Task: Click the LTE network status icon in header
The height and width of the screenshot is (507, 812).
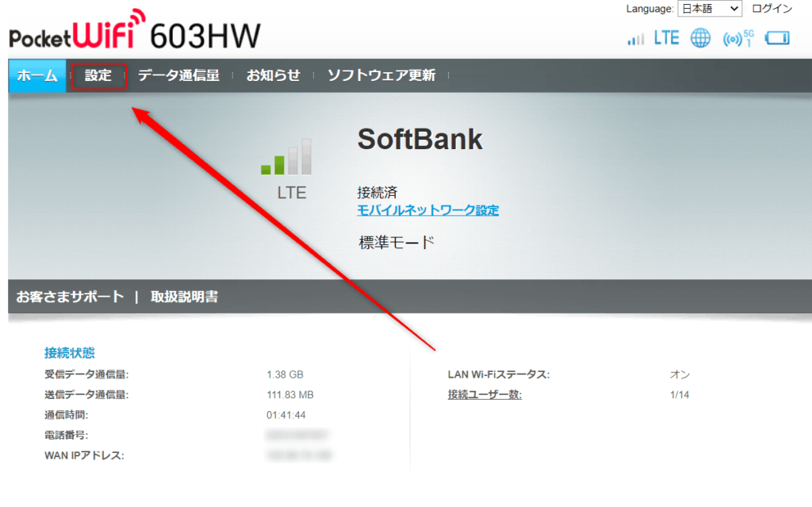Action: [666, 38]
